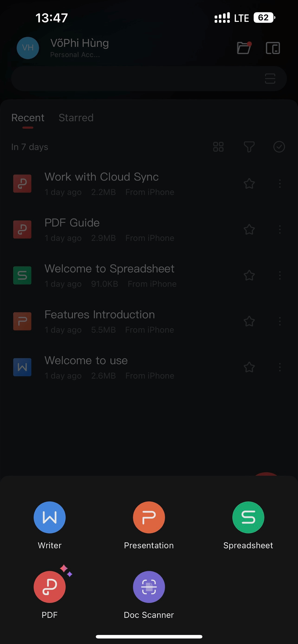Enable multi-select mode with the checkmark circle

click(279, 147)
